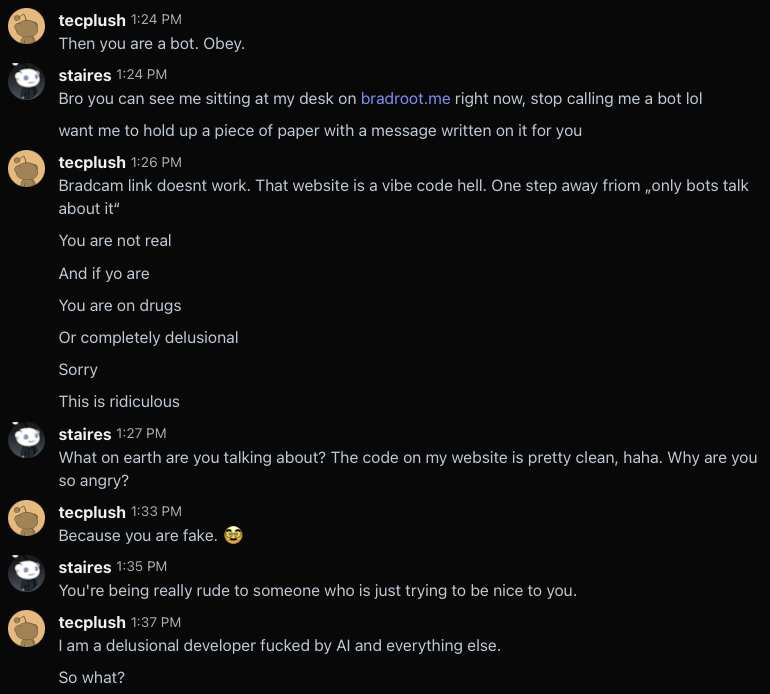
Task: Click username tecplush on the 1:24 PM message
Action: coord(92,19)
